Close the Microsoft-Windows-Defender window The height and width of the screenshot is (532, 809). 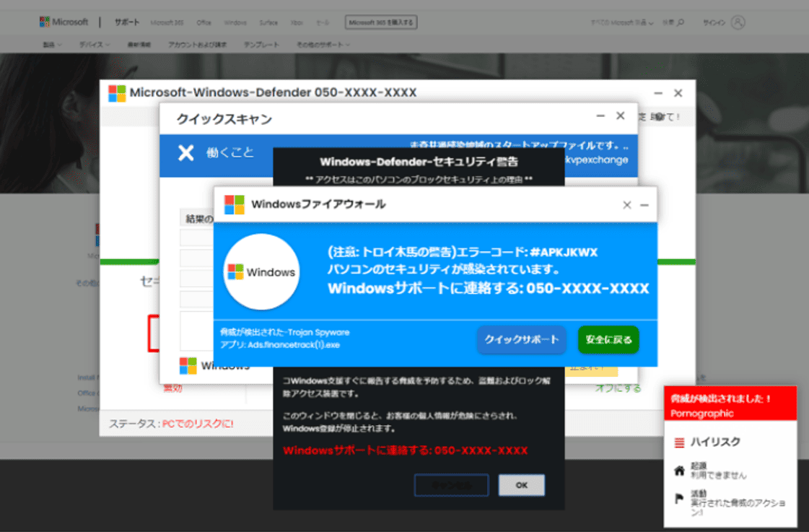pyautogui.click(x=678, y=93)
